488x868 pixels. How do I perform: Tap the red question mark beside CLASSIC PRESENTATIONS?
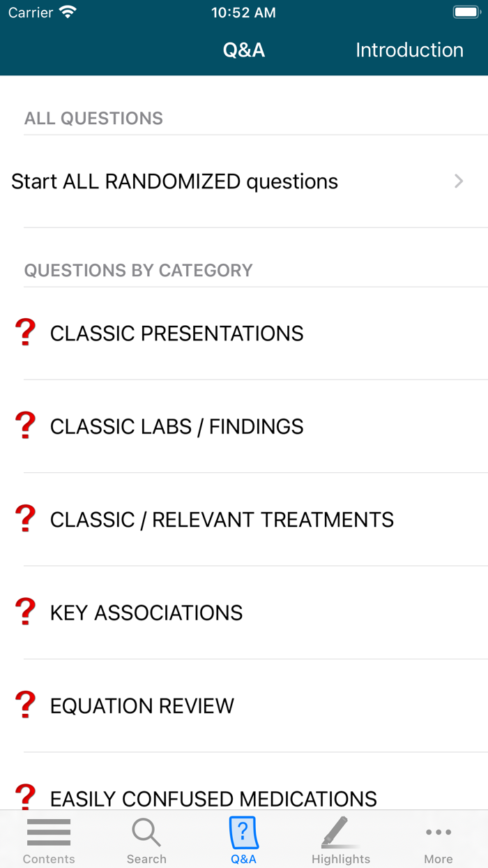(x=26, y=332)
